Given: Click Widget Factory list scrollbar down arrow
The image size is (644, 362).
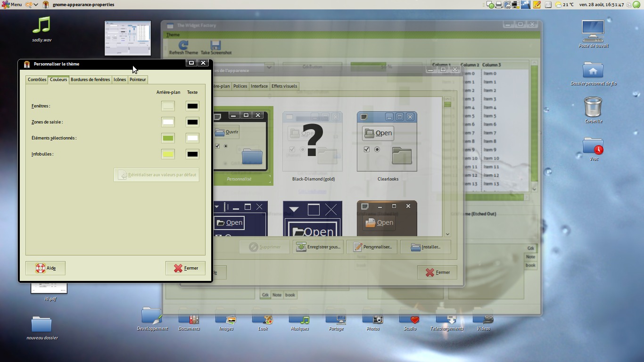Looking at the screenshot, I should pyautogui.click(x=534, y=189).
